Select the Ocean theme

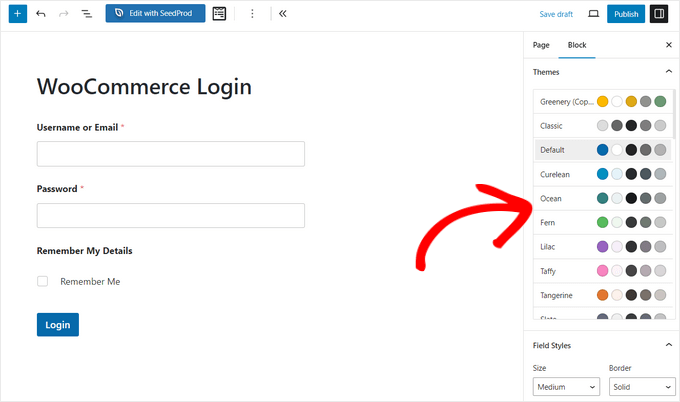603,198
